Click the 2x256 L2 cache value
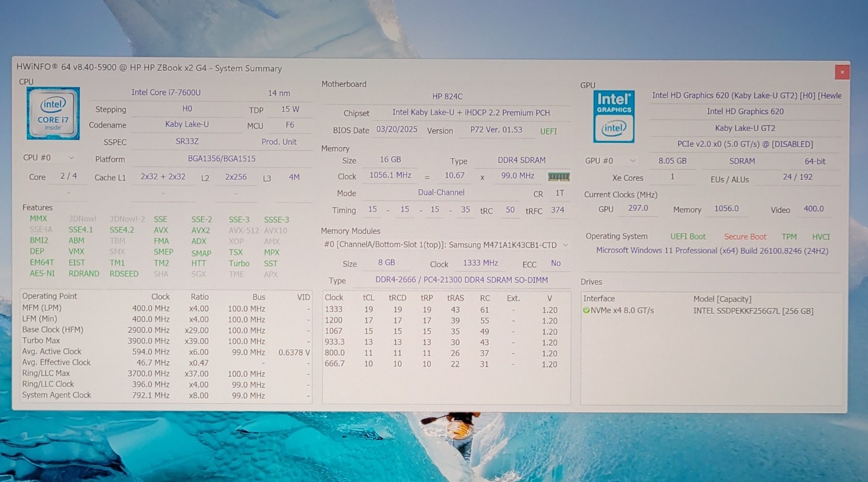Image resolution: width=868 pixels, height=482 pixels. [236, 177]
